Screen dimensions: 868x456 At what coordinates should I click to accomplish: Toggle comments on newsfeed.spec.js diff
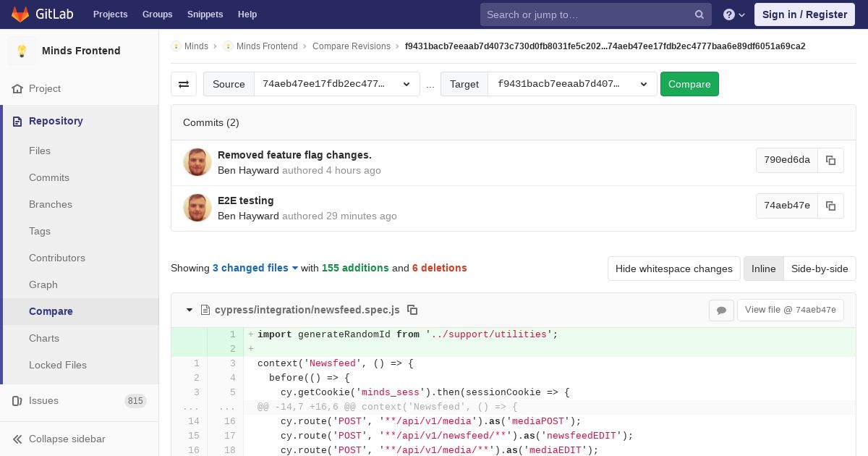point(721,310)
